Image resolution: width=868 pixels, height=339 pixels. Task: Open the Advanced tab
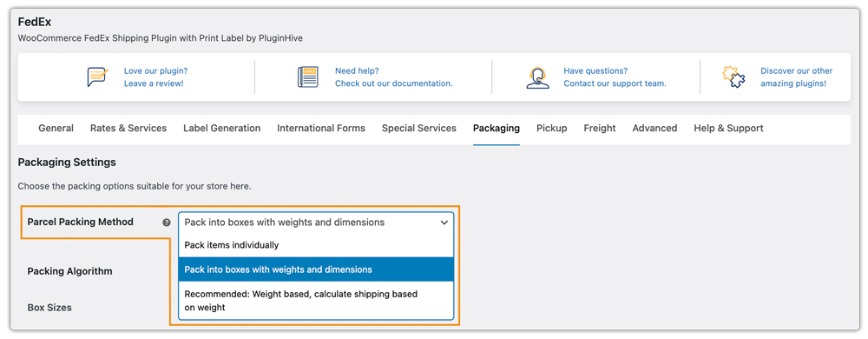click(654, 128)
